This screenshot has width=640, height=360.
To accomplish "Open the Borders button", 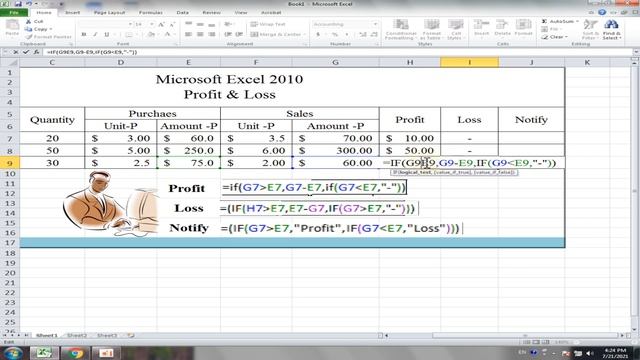I will pos(129,35).
